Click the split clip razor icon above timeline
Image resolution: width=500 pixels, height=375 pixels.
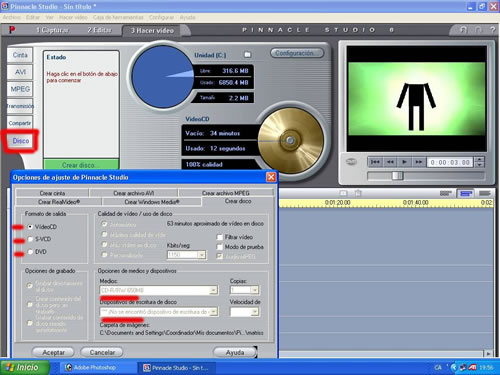click(x=343, y=193)
